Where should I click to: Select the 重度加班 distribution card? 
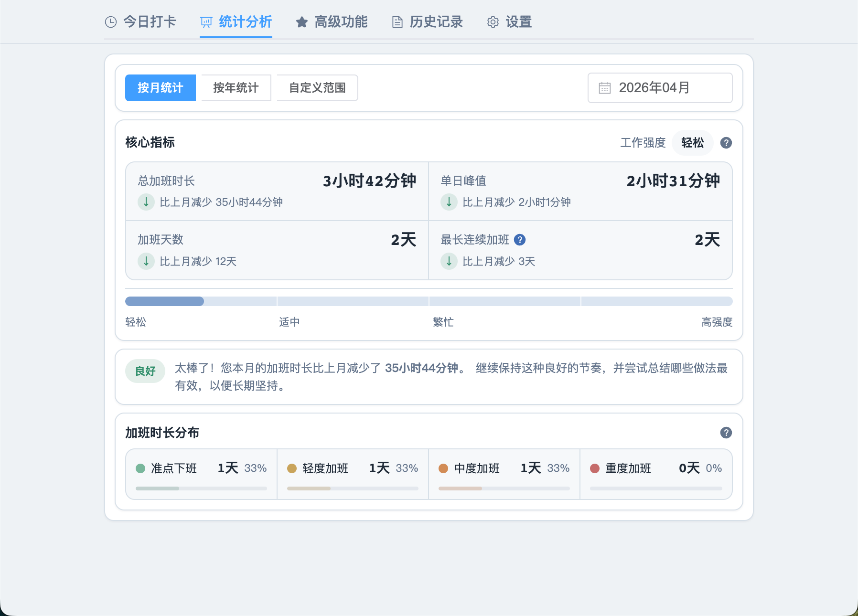[655, 474]
